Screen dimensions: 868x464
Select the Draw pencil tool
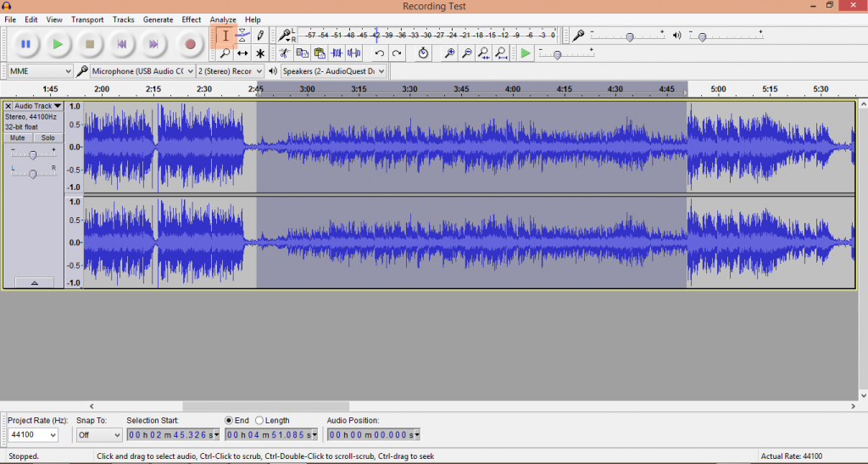260,36
